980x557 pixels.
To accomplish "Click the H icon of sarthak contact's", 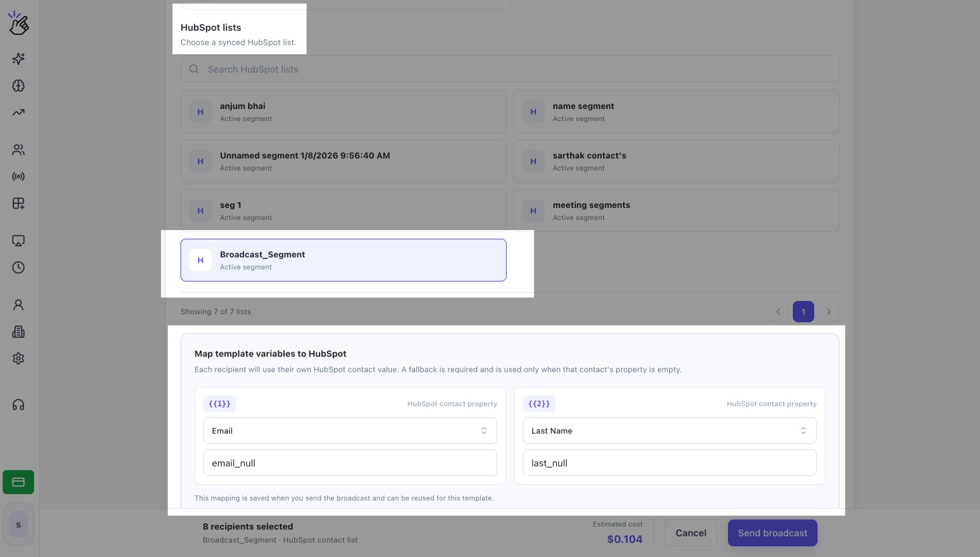I will 533,161.
